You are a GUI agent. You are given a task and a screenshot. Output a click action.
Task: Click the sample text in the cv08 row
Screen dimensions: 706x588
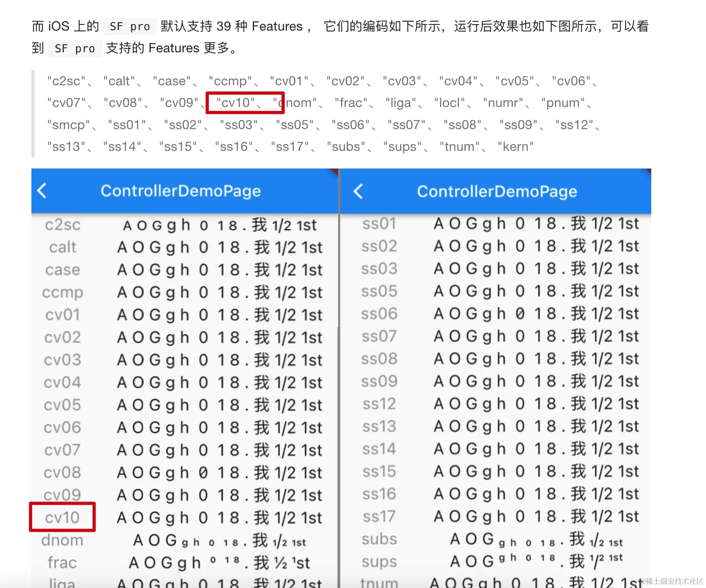pos(220,473)
